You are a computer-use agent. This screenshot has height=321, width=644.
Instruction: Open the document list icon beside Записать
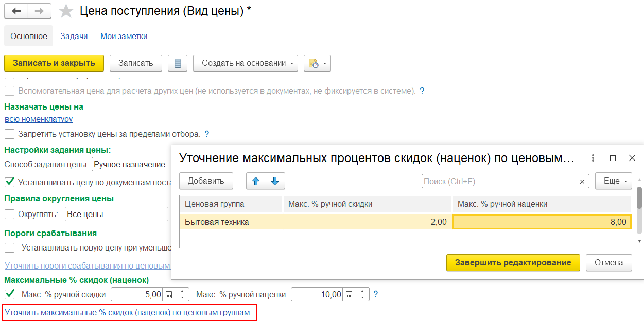(178, 63)
